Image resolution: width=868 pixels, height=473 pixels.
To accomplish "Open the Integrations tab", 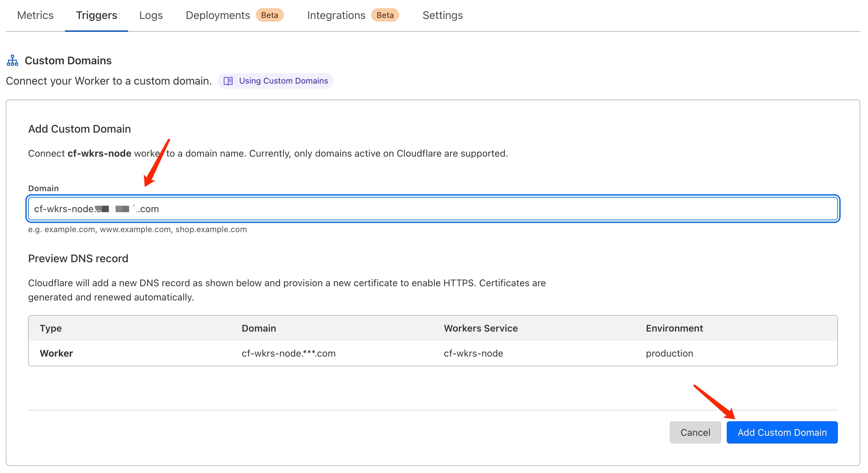I will click(336, 15).
